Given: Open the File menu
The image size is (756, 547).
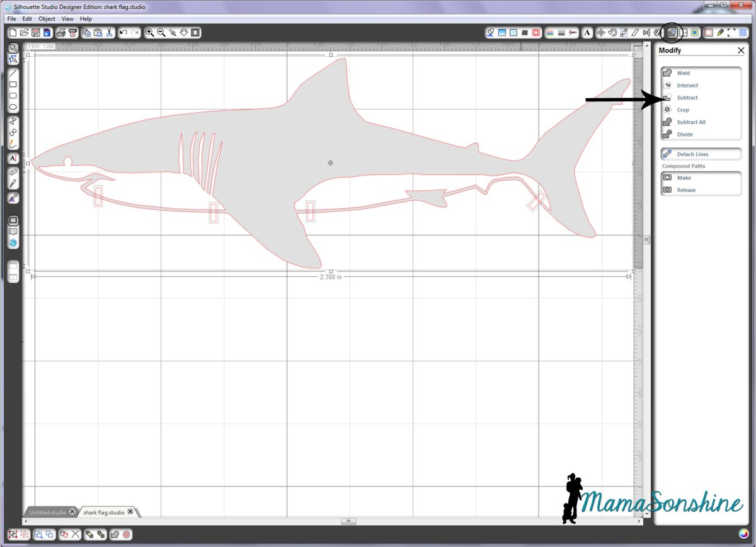Looking at the screenshot, I should click(12, 19).
